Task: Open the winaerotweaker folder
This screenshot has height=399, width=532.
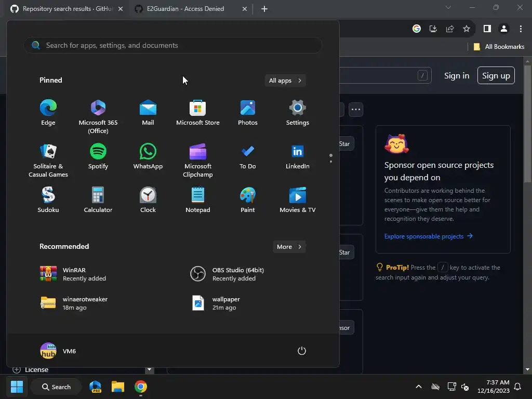Action: coord(74,303)
